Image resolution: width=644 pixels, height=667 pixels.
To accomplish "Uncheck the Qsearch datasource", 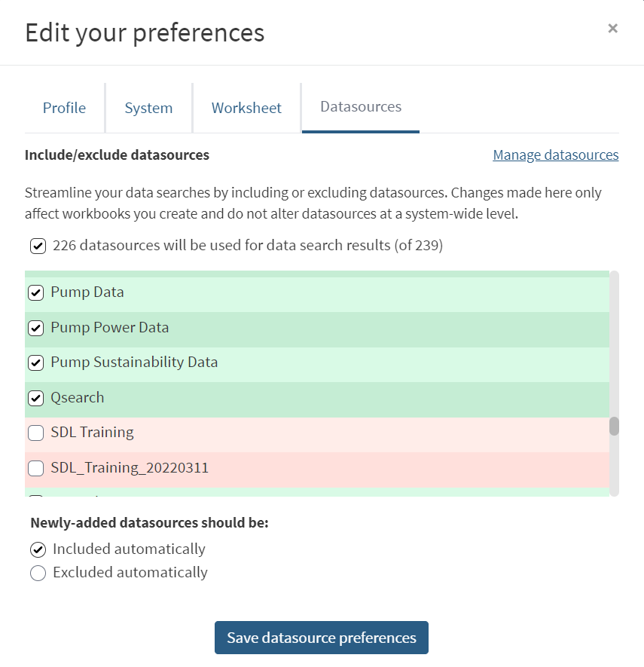I will (35, 398).
